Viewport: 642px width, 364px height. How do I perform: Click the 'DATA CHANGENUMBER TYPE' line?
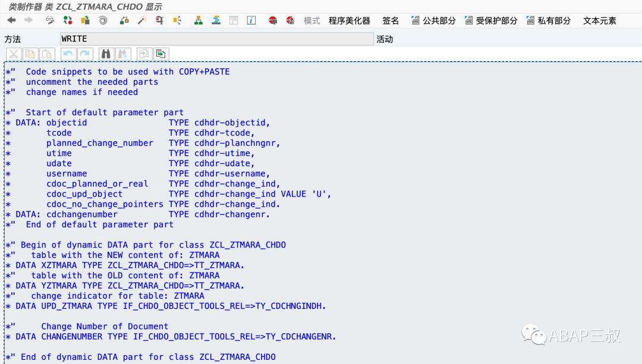[x=171, y=337]
